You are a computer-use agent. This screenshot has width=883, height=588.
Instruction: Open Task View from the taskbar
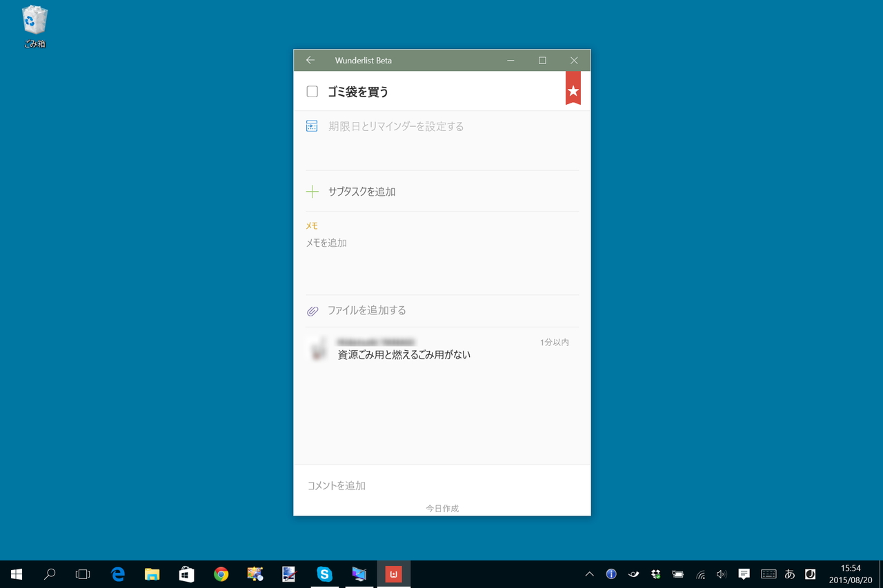[x=83, y=574]
